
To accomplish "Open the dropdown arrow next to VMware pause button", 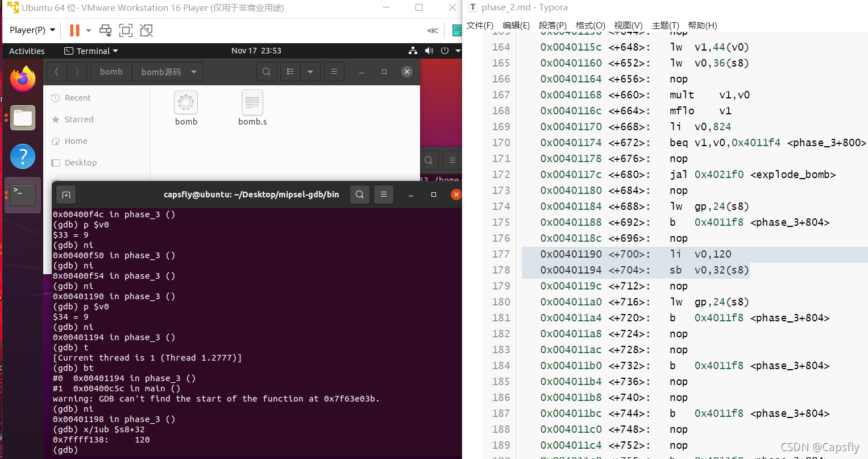I will [x=89, y=30].
